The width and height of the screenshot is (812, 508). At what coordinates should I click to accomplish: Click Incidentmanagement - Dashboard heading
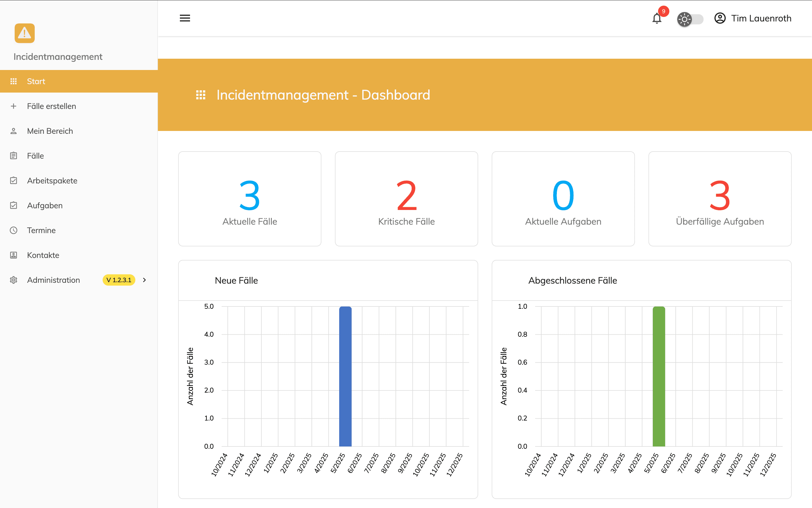tap(323, 95)
